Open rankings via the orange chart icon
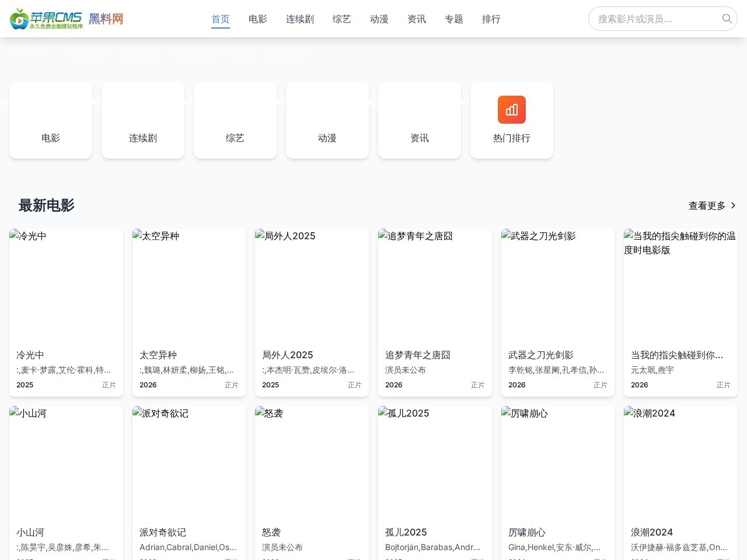 (x=512, y=110)
